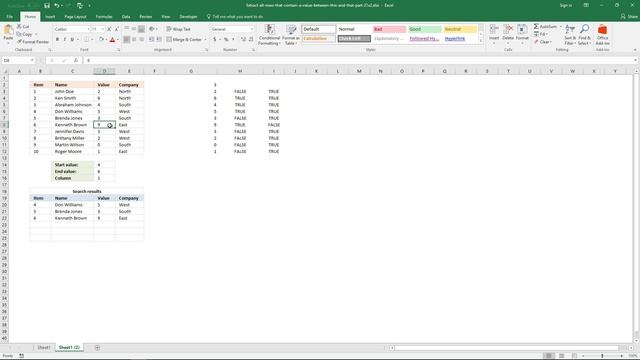This screenshot has width=640, height=360.
Task: Open the Clipboard dialog launcher
Action: click(x=50, y=50)
